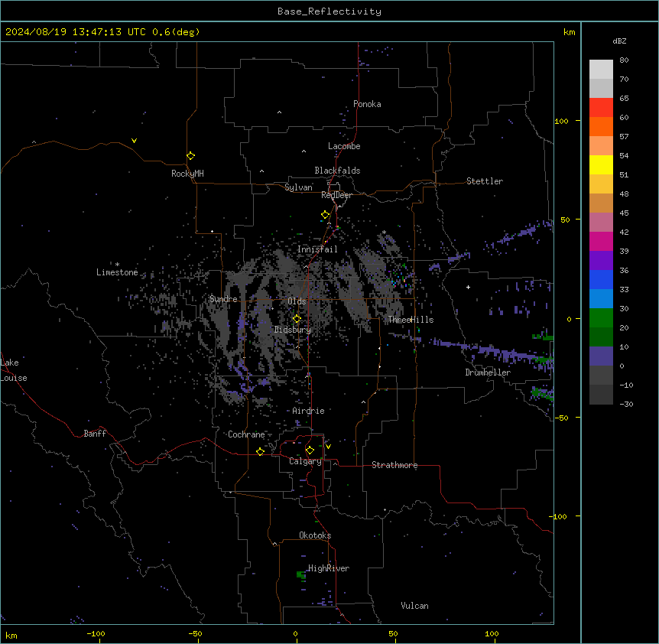Select the violet 39-36 dBZ legend swatch
Screen dimensions: 659x644
click(x=601, y=261)
